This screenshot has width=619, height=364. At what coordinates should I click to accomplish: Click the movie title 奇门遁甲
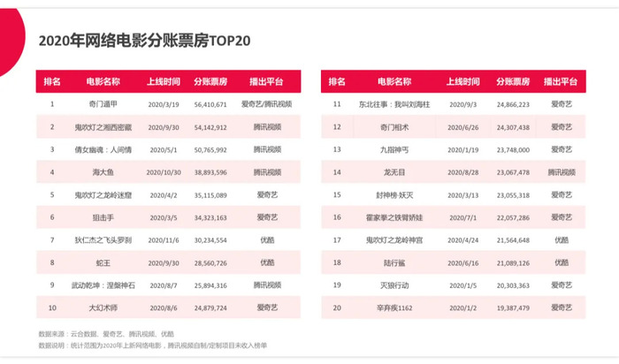pyautogui.click(x=103, y=104)
